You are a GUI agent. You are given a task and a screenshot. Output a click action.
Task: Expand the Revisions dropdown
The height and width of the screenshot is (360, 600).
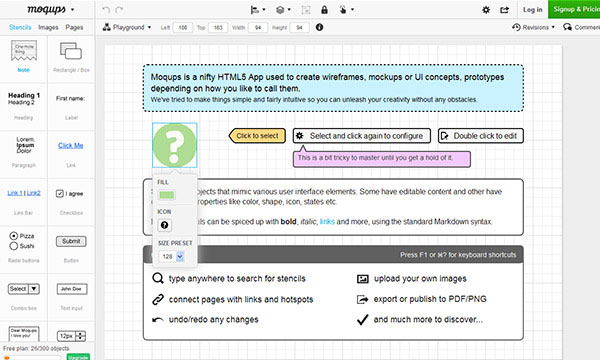533,27
